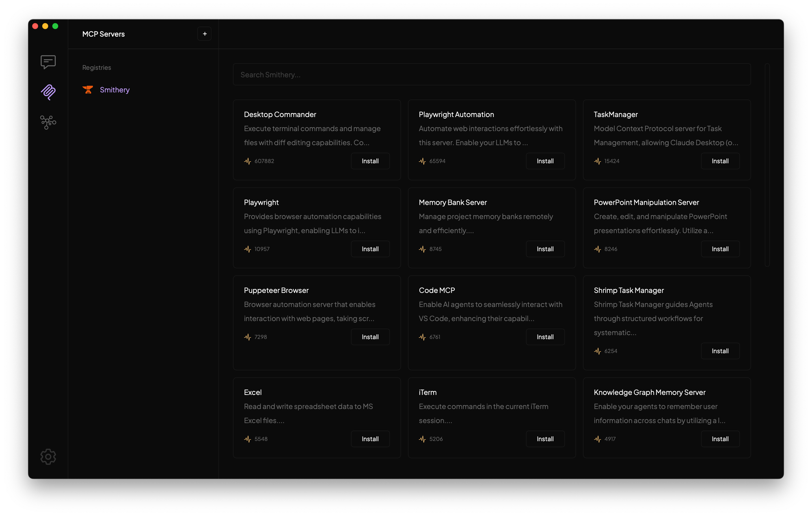Click usage pulse icon on Shrimp Task Manager

click(598, 351)
